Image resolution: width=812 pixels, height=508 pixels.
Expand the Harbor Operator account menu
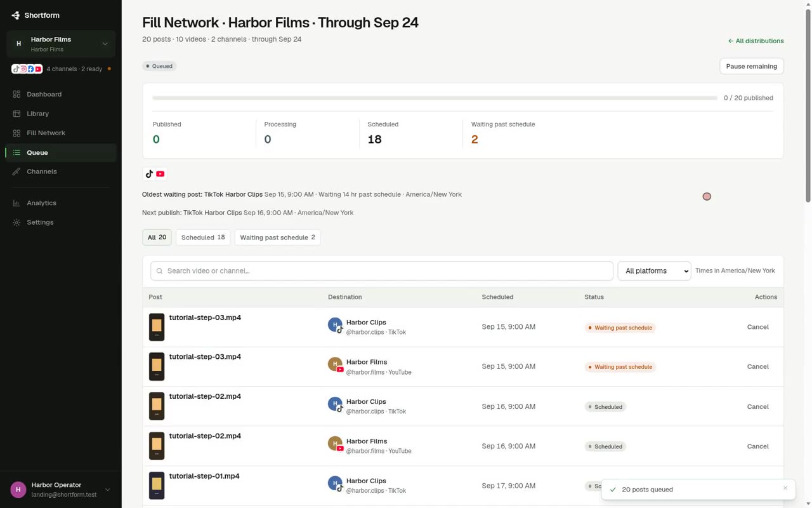tap(61, 490)
